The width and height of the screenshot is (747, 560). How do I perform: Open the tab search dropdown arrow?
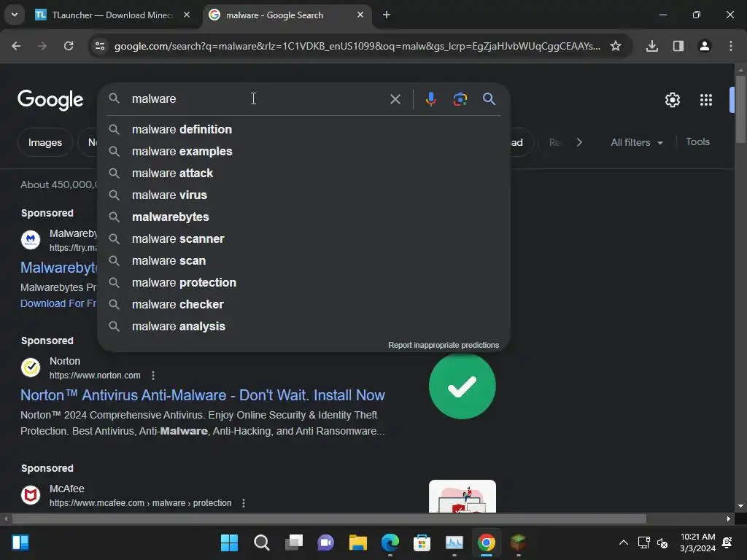(15, 15)
